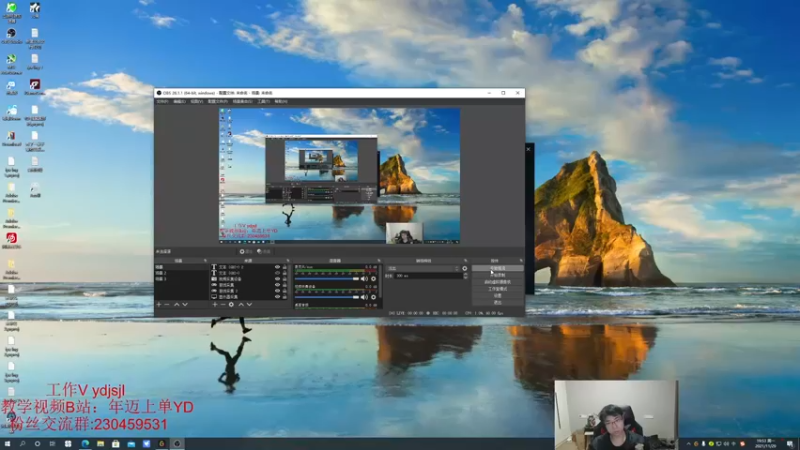
Task: Open the transition type dropdown
Action: [423, 268]
